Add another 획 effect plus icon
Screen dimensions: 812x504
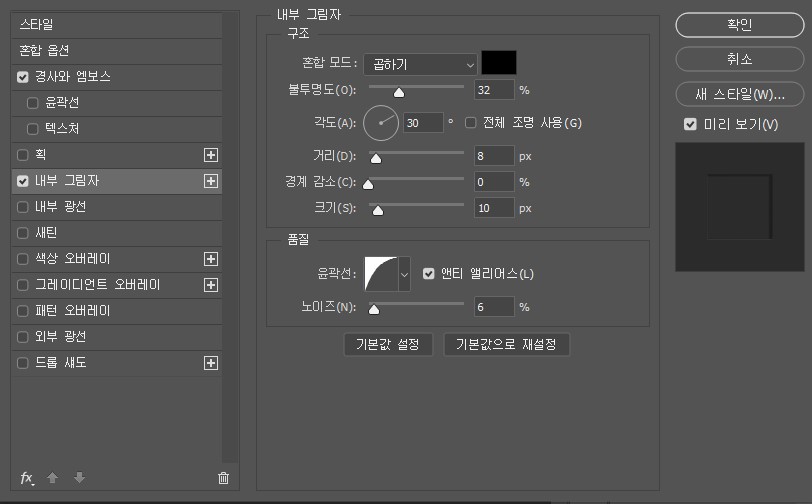(x=211, y=155)
